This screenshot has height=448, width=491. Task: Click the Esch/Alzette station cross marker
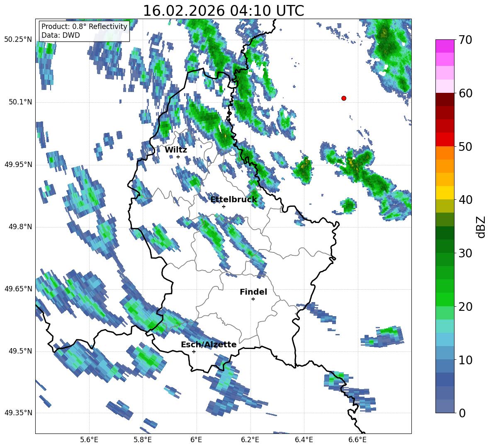[194, 351]
